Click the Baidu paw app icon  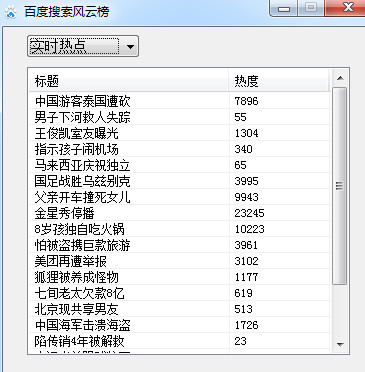point(11,12)
